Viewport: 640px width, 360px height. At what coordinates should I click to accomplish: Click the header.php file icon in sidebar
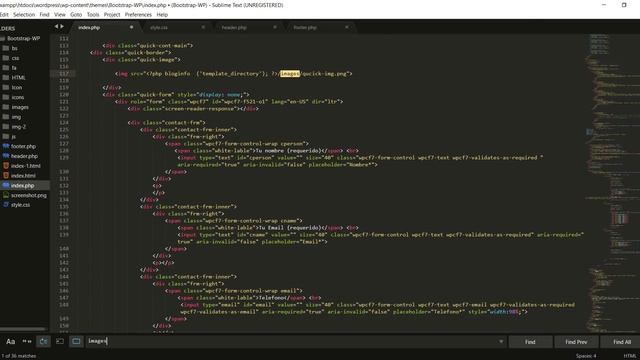6,156
